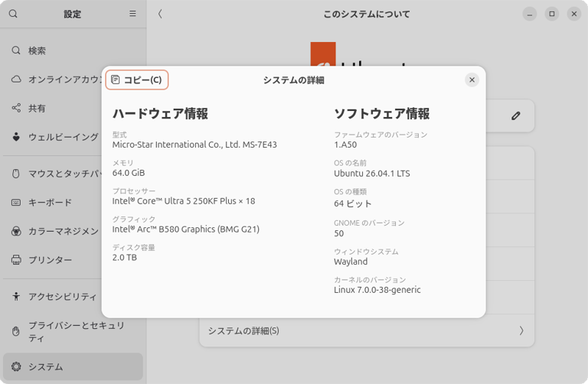Click processor value Intel Core Ultra 5 250KF

pos(184,201)
